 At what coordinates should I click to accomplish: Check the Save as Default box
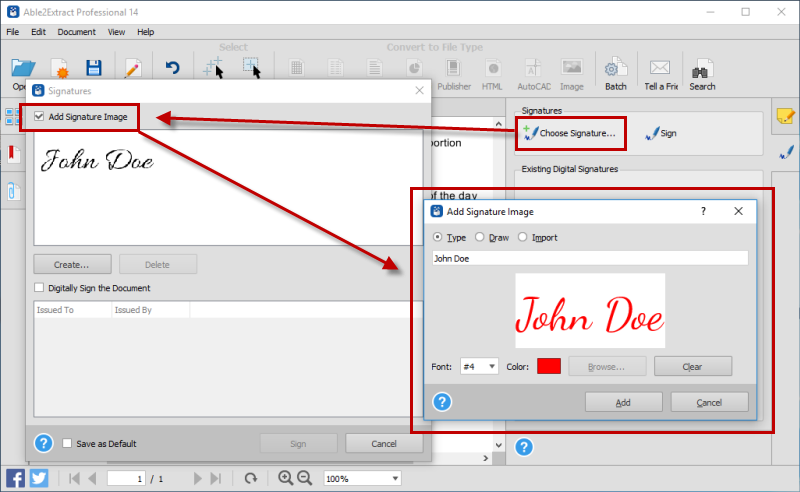coord(67,443)
